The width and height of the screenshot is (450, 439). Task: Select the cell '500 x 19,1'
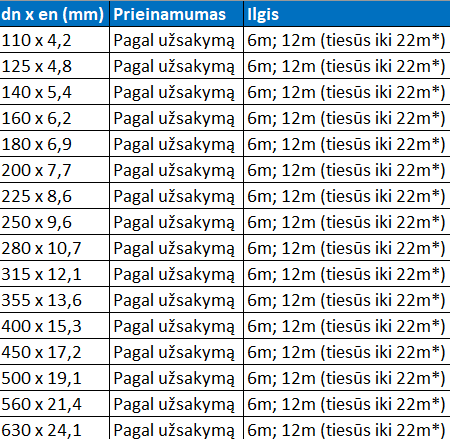[x=54, y=378]
